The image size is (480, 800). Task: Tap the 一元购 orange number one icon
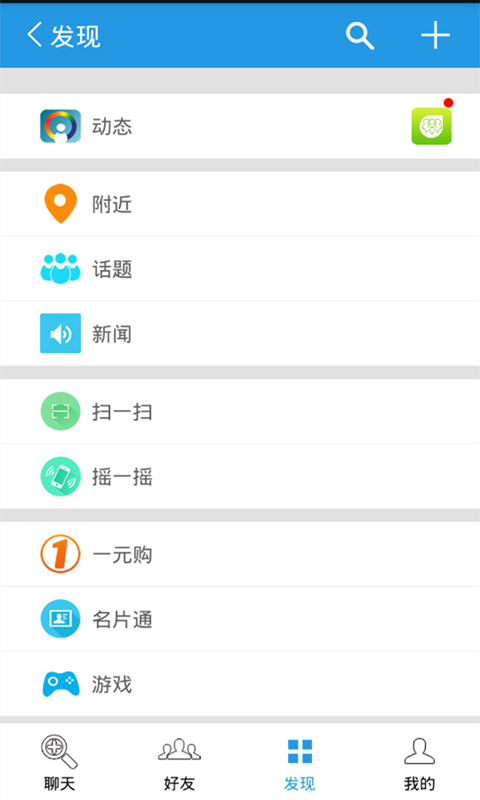[x=60, y=554]
